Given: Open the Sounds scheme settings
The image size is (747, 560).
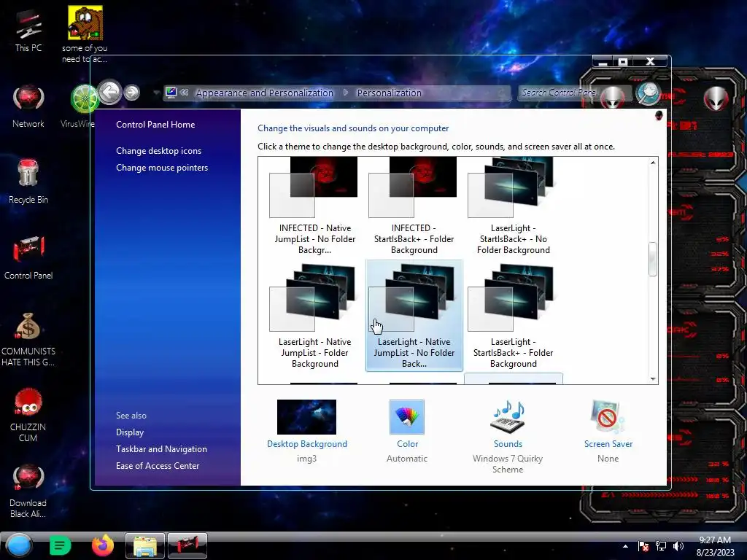Looking at the screenshot, I should [508, 436].
